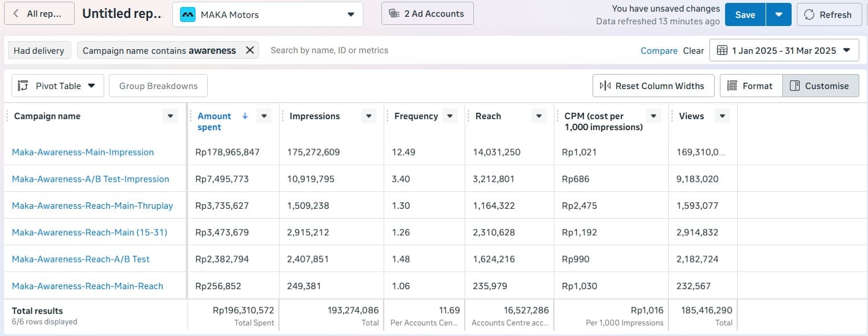Open Frequency column menu arrow

pos(450,116)
